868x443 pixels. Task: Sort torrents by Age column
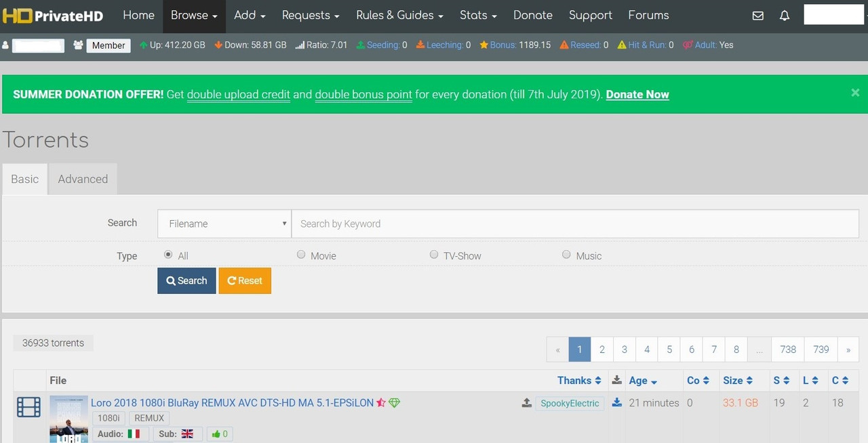tap(643, 381)
